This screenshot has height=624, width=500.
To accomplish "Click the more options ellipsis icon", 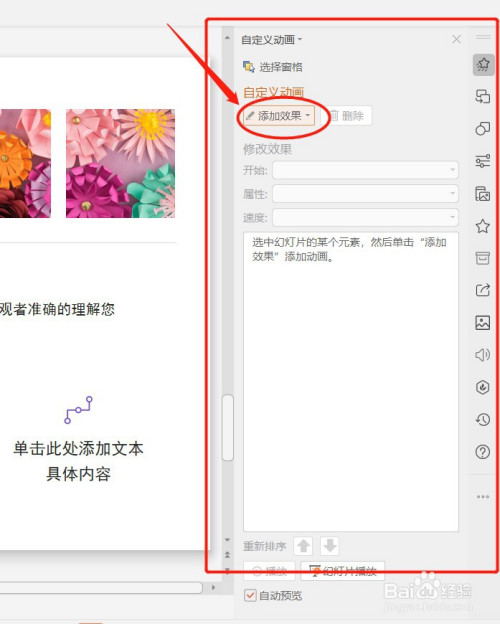I will pyautogui.click(x=483, y=497).
